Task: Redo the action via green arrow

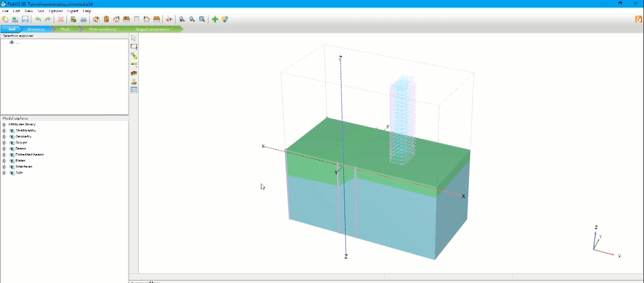Action: [x=48, y=19]
